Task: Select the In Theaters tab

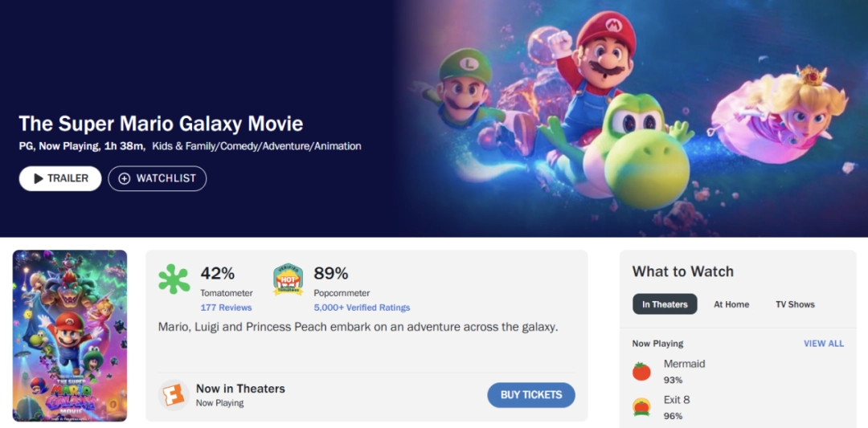Action: (665, 304)
